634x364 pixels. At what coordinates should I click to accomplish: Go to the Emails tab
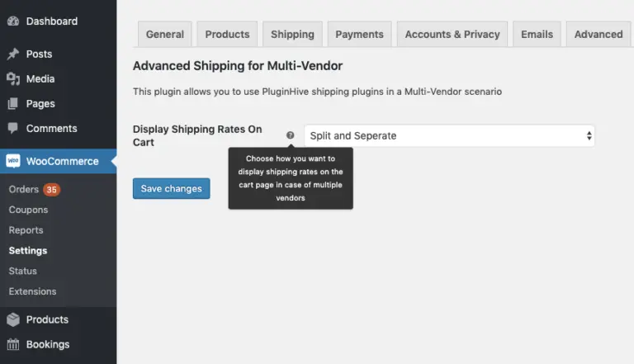[537, 35]
